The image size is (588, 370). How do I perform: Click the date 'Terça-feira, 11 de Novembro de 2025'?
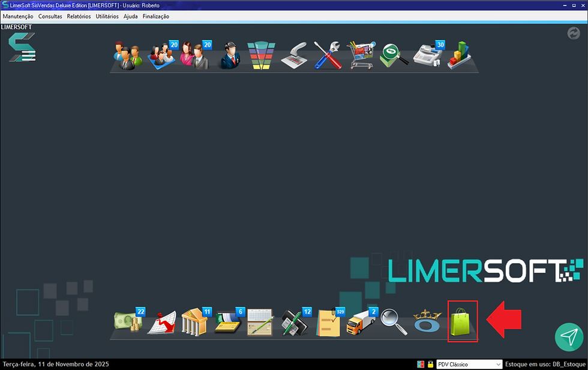pyautogui.click(x=56, y=364)
